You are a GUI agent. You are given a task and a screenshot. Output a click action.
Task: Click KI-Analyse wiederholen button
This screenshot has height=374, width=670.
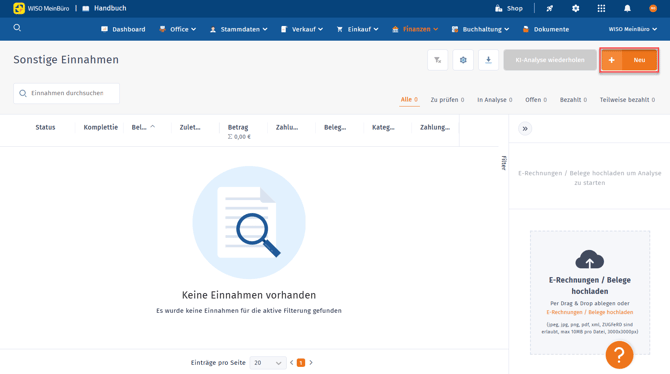click(x=550, y=60)
